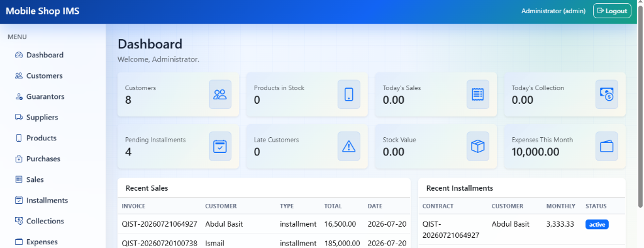Click the Expenses wallet icon in sidebar

[x=18, y=242]
